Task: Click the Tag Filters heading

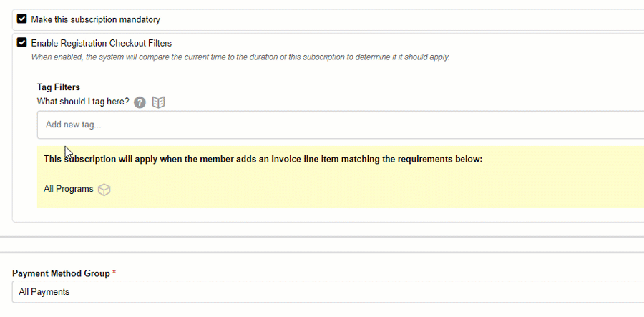Action: point(59,87)
